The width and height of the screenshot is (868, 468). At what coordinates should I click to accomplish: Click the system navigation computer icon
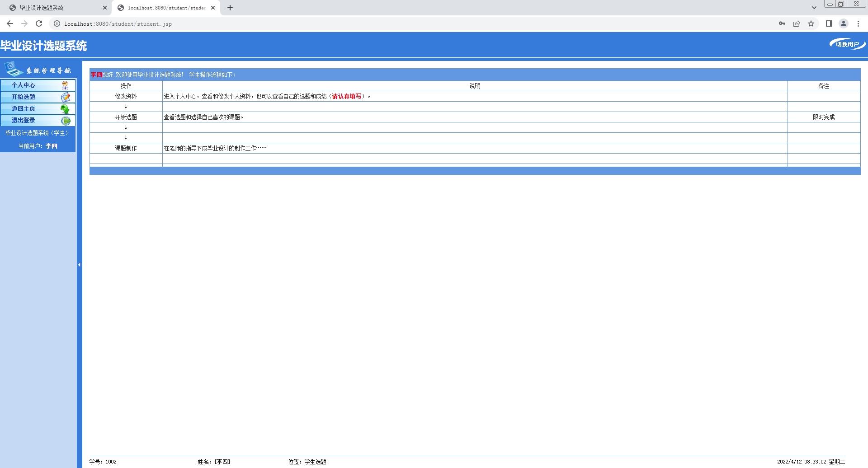(13, 69)
